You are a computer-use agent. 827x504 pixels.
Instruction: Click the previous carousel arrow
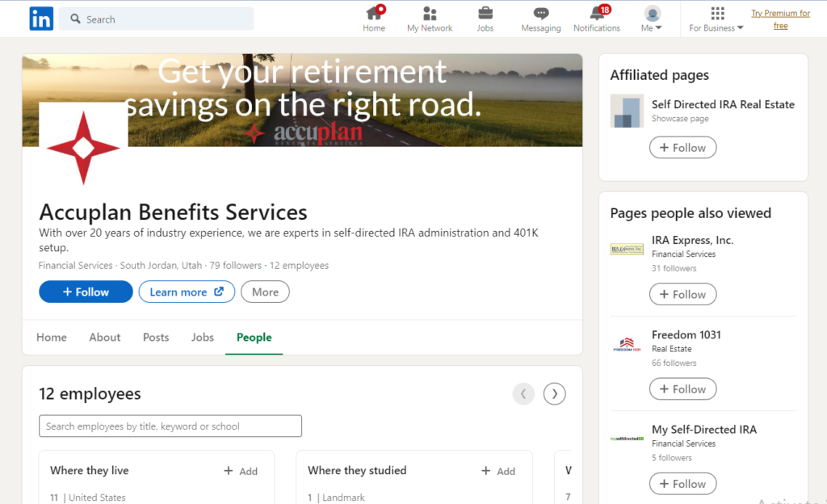(x=523, y=394)
